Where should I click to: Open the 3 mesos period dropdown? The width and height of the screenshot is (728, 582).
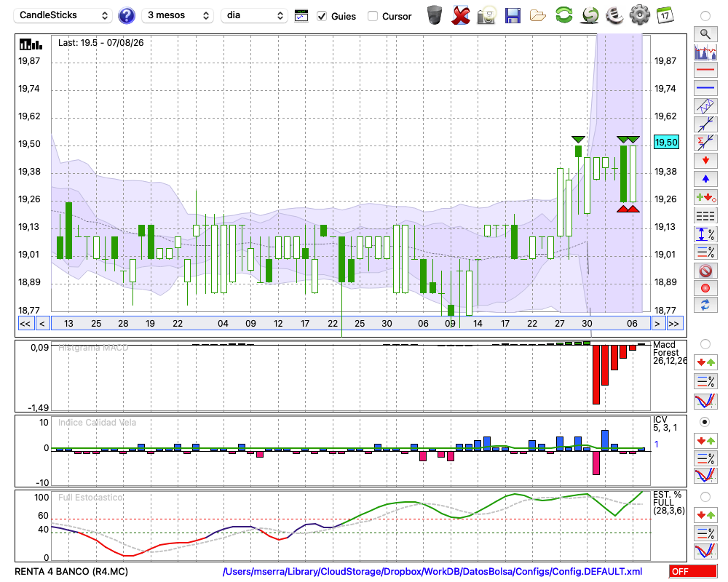click(178, 15)
